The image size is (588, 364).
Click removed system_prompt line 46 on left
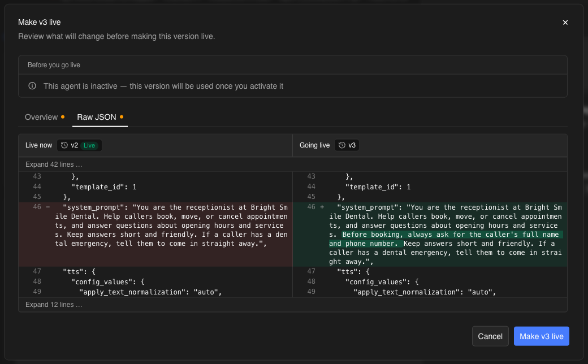pyautogui.click(x=155, y=235)
